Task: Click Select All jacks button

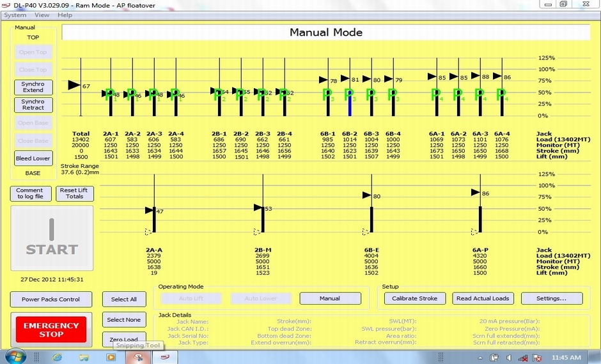Action: pos(124,299)
